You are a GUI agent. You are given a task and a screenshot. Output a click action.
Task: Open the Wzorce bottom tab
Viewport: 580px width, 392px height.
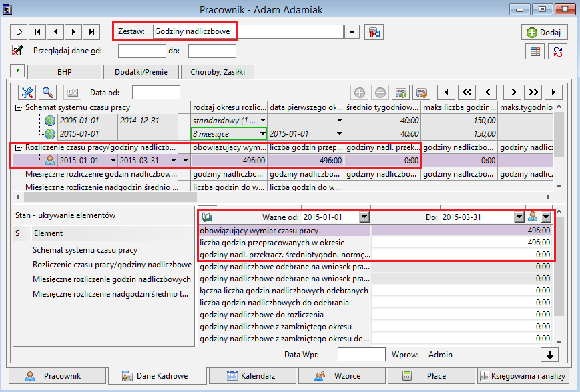[x=342, y=376]
